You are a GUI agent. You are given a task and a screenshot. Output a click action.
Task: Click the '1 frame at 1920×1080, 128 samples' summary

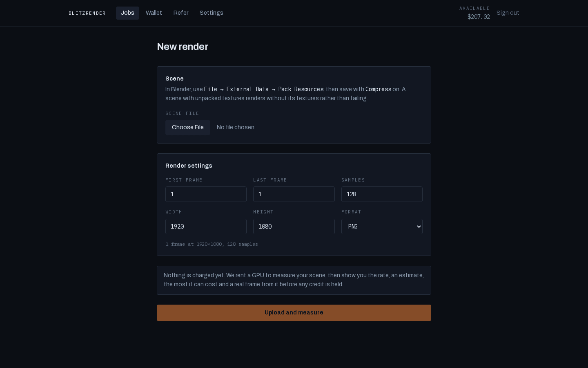pyautogui.click(x=212, y=244)
